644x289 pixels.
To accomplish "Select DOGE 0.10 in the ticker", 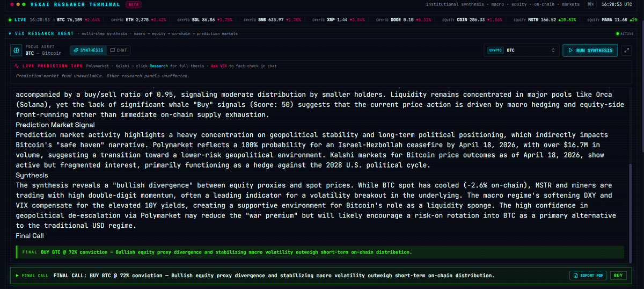I will click(x=403, y=19).
